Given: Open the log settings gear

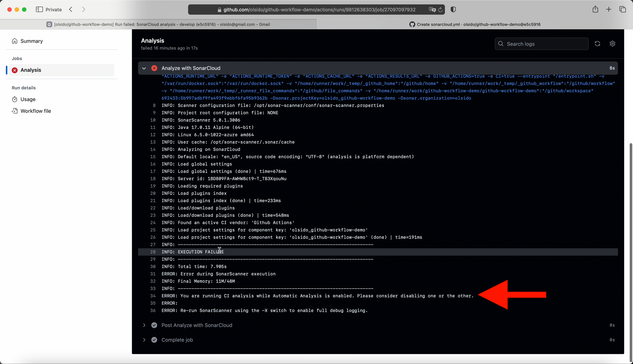Looking at the screenshot, I should pyautogui.click(x=612, y=44).
